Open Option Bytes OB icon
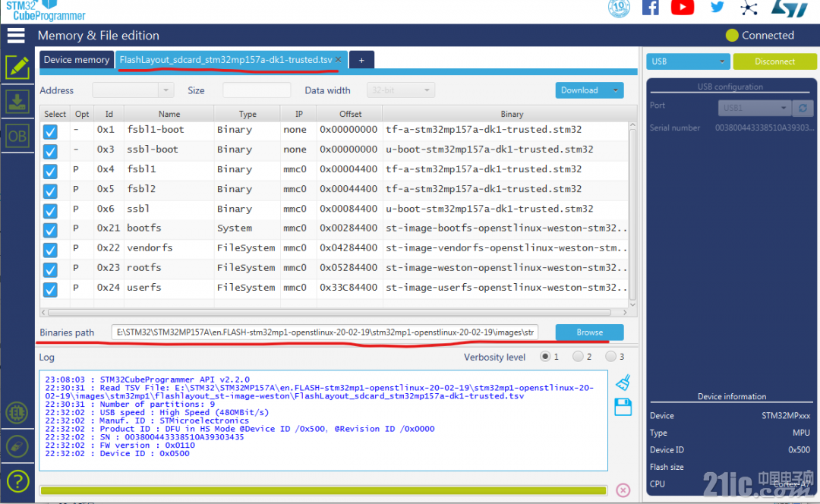The height and width of the screenshot is (504, 820). tap(17, 137)
